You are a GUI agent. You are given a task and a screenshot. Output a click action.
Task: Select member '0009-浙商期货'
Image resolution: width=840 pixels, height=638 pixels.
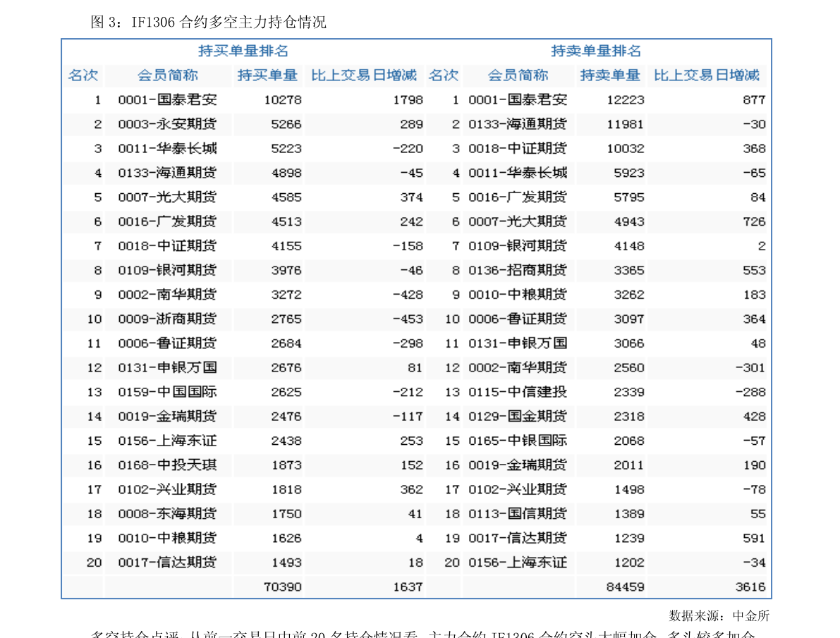167,319
